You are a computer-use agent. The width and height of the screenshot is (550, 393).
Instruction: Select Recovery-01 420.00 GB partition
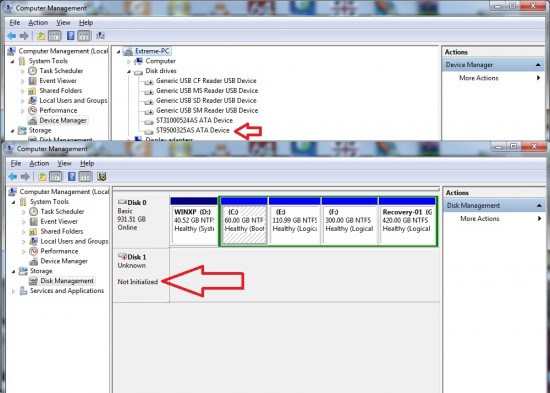tap(407, 221)
